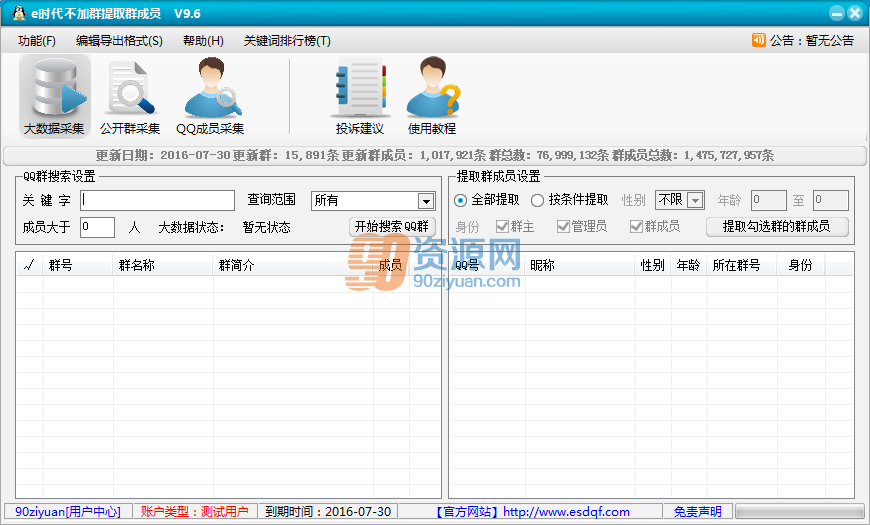Viewport: 870px width, 525px height.
Task: Open the 关键词排行榜(T) menu
Action: point(287,41)
